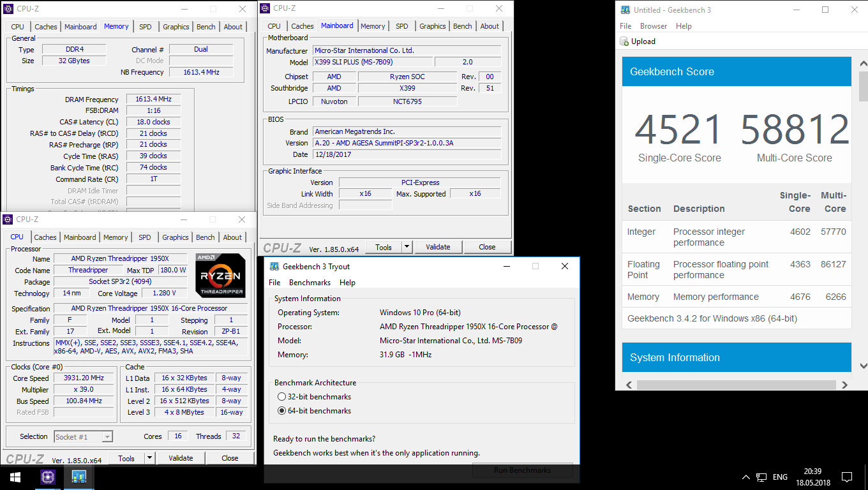
Task: Click the Single-Core Score 4521
Action: click(x=679, y=130)
